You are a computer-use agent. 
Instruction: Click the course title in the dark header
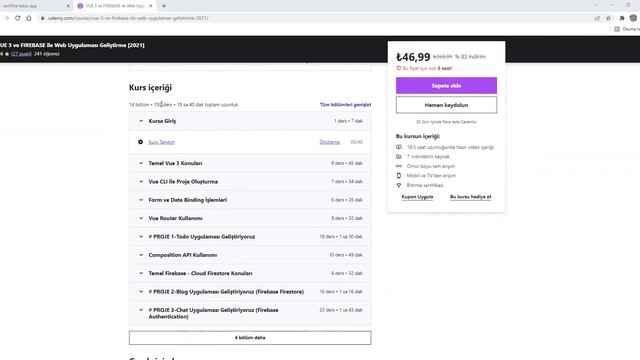coord(72,45)
